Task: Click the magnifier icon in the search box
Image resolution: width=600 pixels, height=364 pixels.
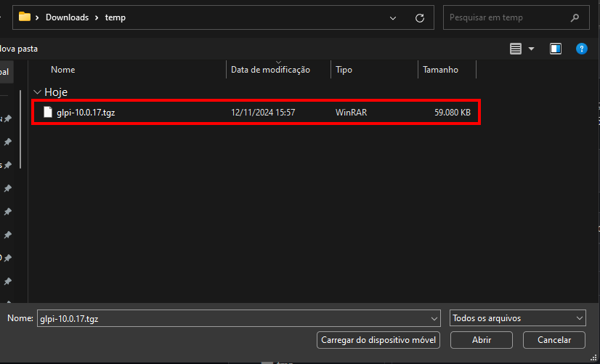Action: pyautogui.click(x=575, y=17)
